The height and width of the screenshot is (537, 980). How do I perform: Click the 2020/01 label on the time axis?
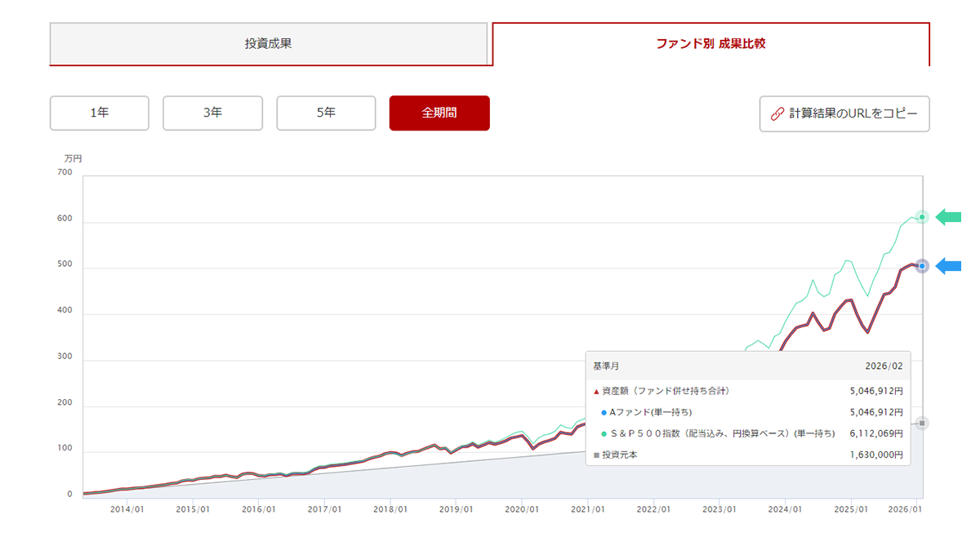[x=522, y=510]
